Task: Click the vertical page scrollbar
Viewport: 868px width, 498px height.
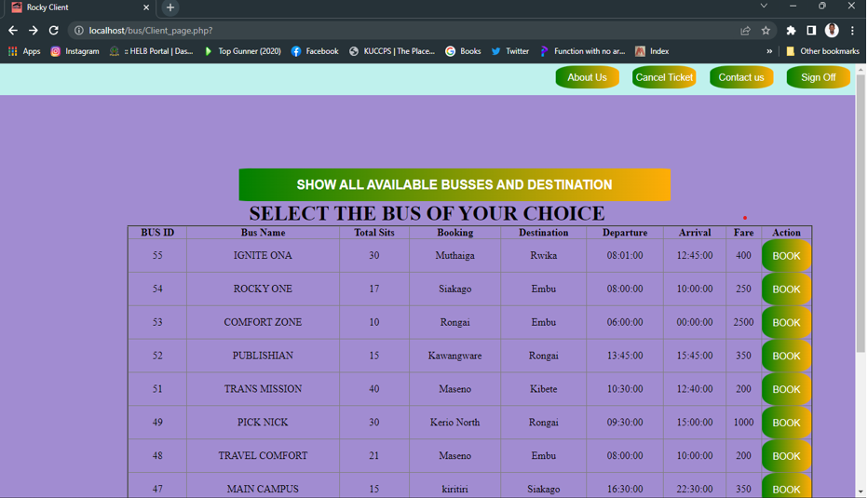Action: 861,214
